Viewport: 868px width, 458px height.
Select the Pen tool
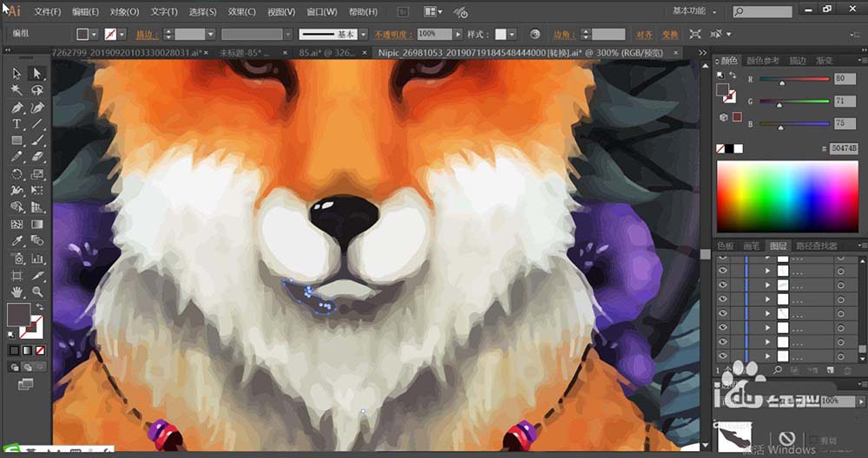tap(17, 107)
